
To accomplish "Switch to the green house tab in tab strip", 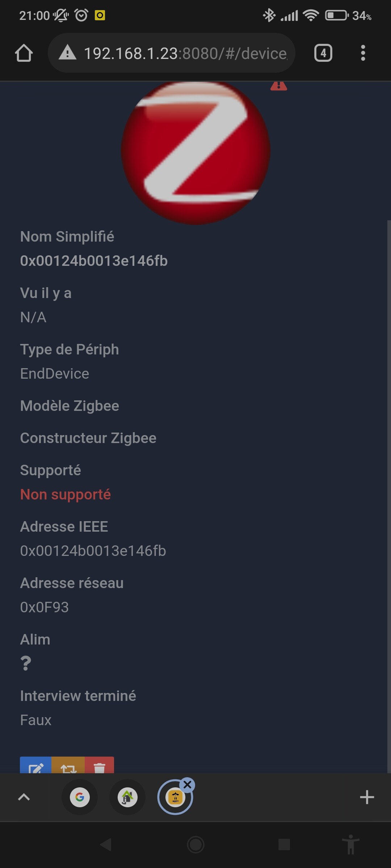I will [127, 797].
